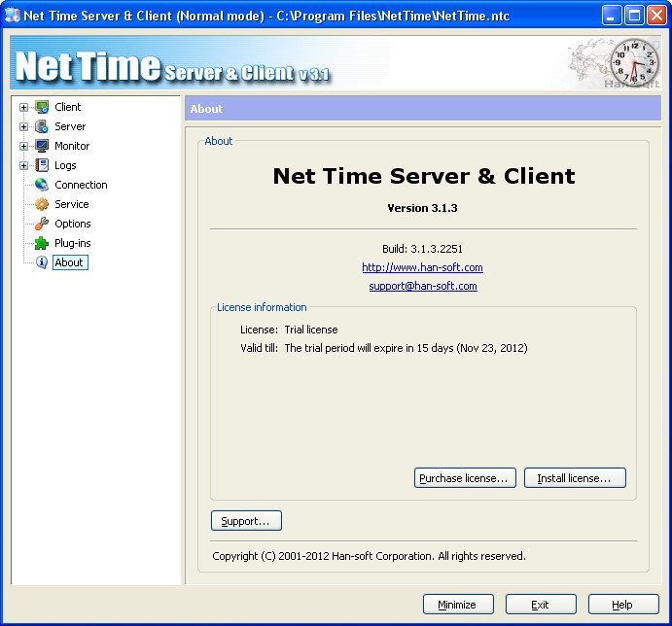Open the Options page
The height and width of the screenshot is (626, 672).
72,224
